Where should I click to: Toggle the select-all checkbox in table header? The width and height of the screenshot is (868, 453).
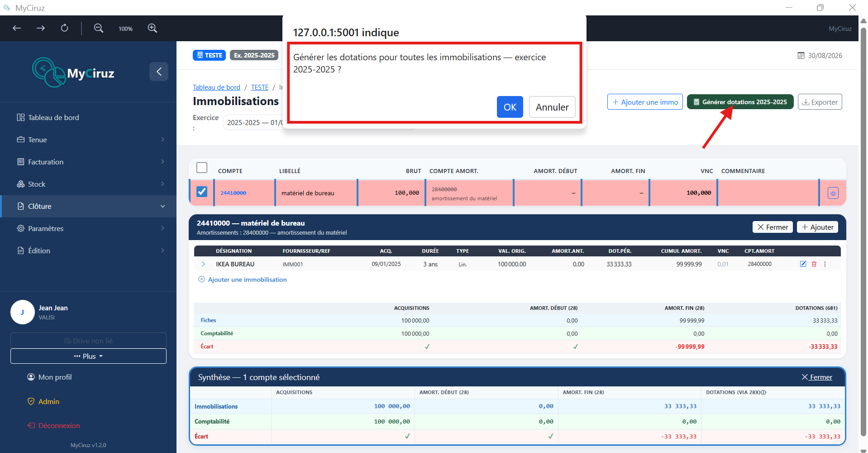point(202,168)
